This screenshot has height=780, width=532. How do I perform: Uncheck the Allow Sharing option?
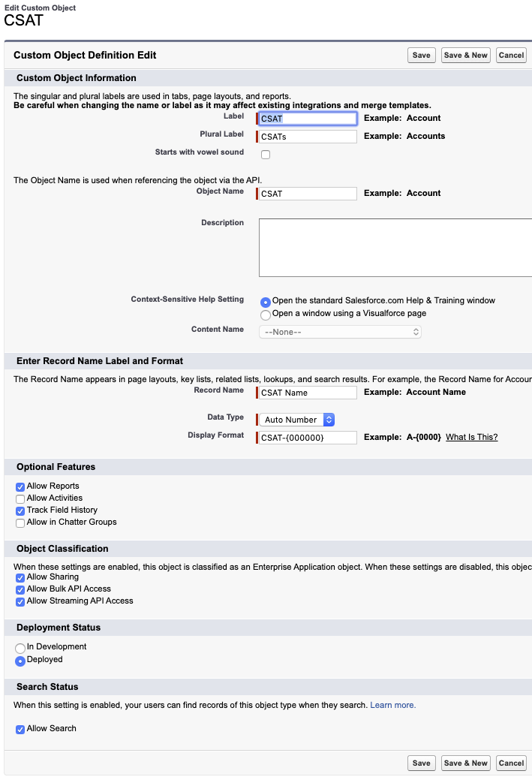[20, 577]
